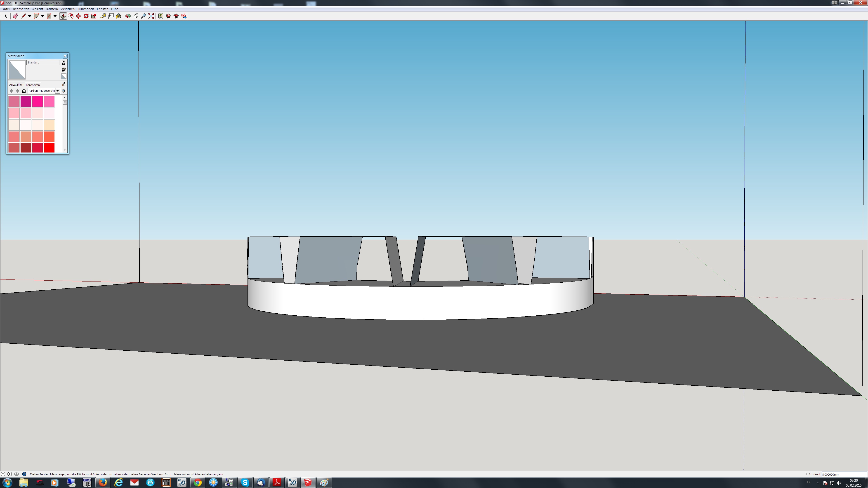Click the Zoom Extents tool

tap(151, 16)
